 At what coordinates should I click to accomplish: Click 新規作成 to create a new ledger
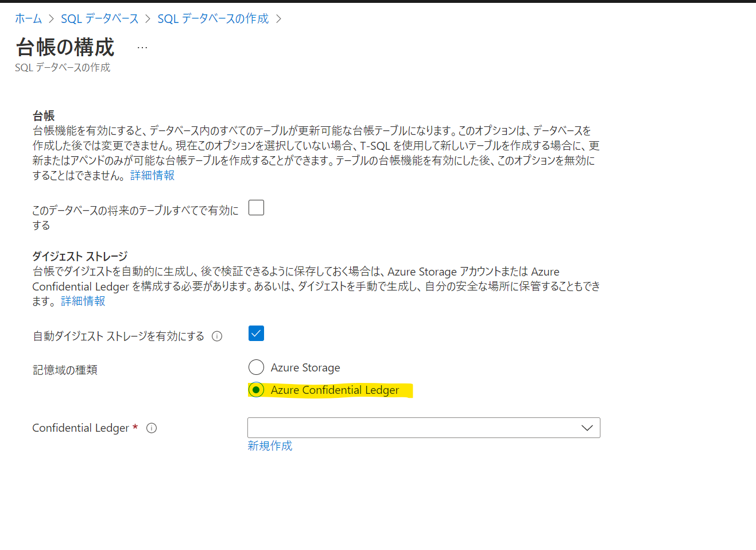point(270,446)
